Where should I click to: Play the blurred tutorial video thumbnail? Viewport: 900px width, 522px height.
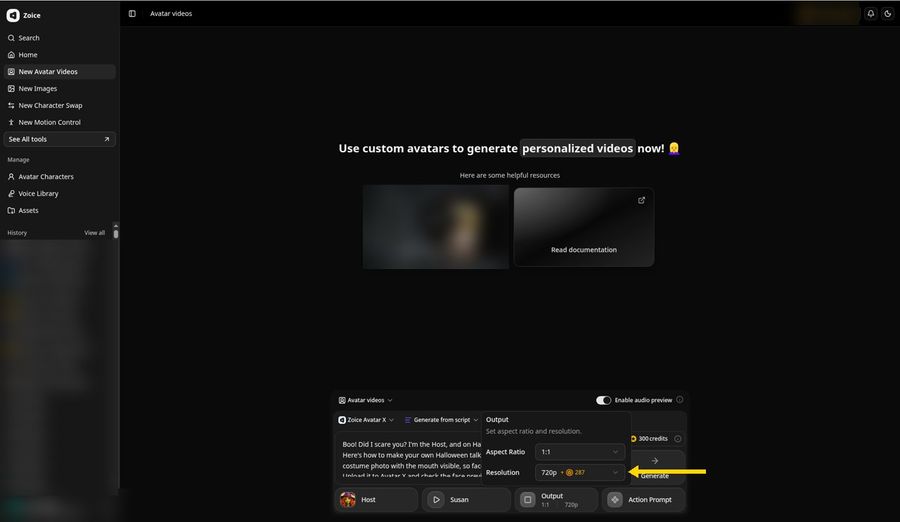point(436,227)
